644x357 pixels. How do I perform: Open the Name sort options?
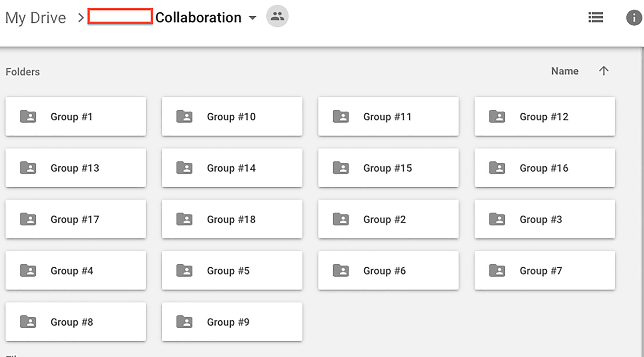click(x=564, y=71)
